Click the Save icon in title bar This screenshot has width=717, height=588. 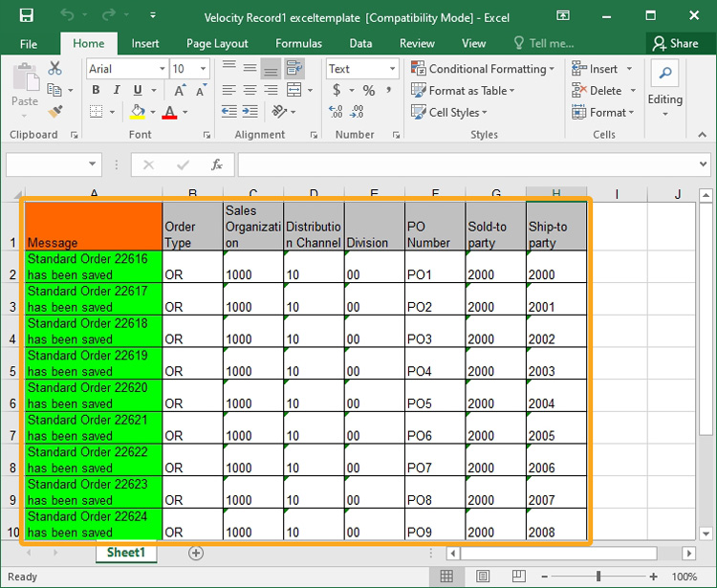(x=26, y=16)
